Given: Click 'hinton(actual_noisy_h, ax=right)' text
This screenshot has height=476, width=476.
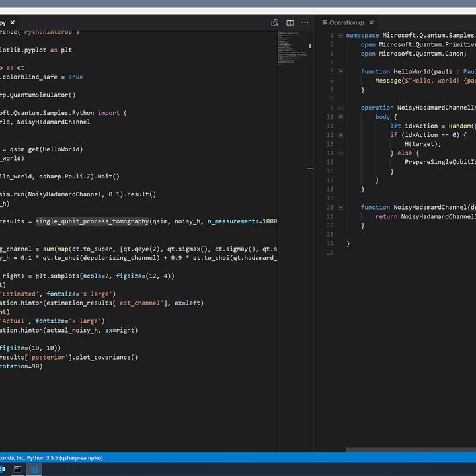Looking at the screenshot, I should 79,330.
